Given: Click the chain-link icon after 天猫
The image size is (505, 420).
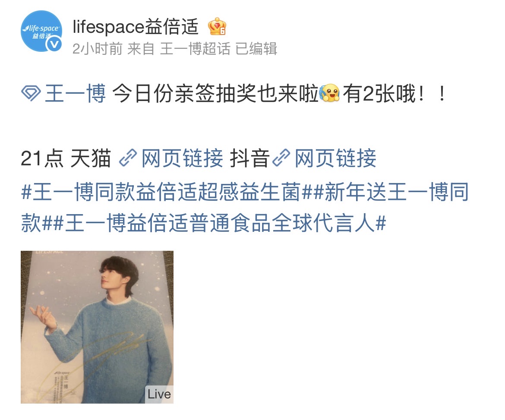Looking at the screenshot, I should pos(128,158).
